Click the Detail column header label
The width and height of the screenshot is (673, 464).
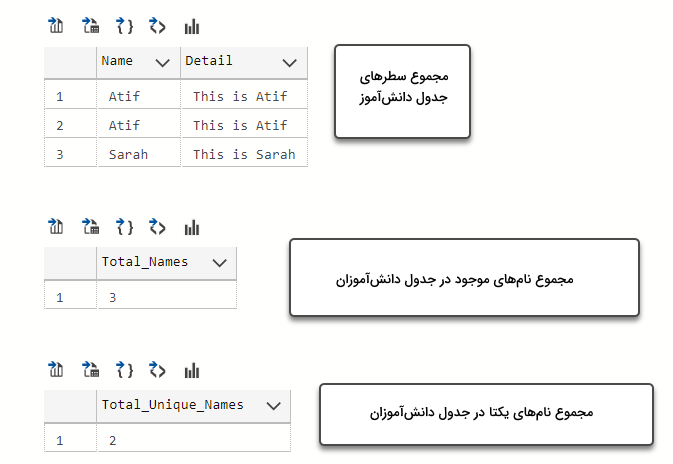tap(209, 61)
